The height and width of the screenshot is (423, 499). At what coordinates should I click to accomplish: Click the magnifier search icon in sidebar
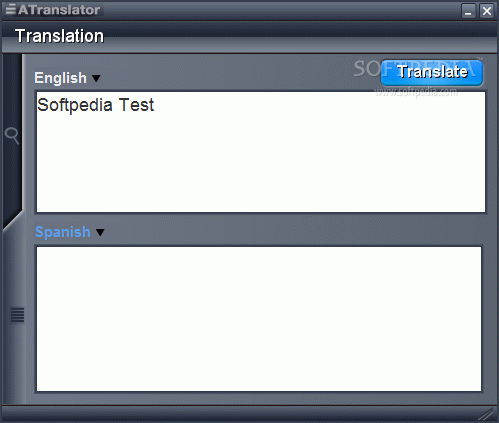[x=12, y=135]
